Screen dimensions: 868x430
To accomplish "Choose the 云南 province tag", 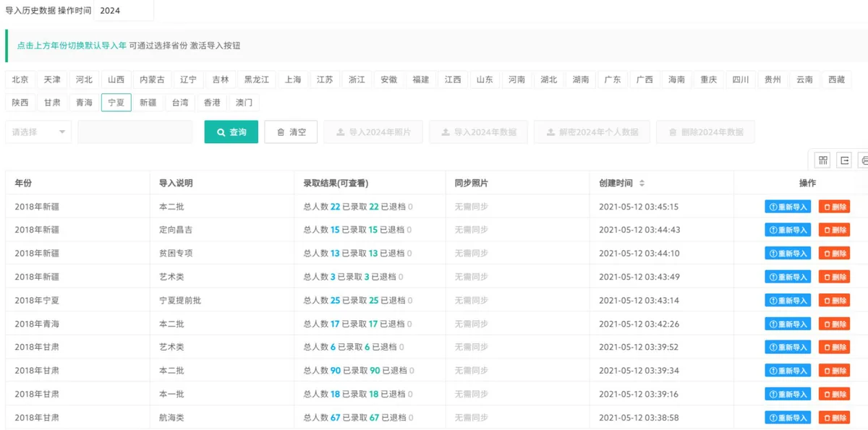I will [804, 79].
